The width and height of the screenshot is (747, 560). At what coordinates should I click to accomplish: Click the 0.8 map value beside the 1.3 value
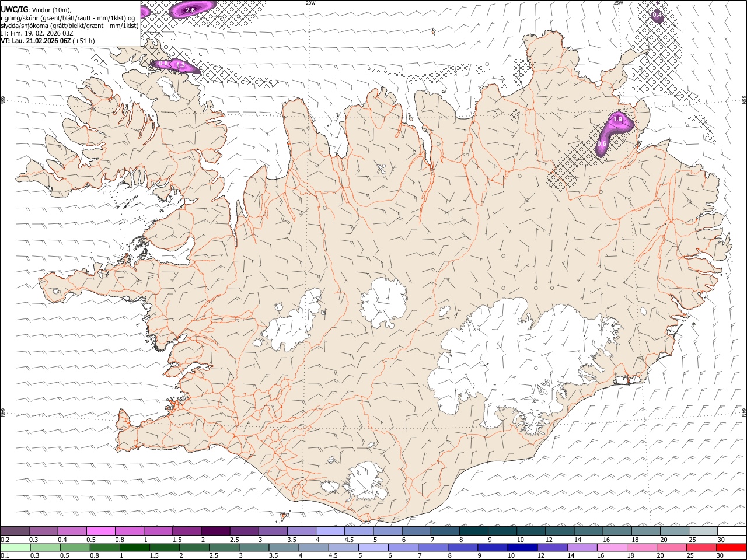point(163,64)
